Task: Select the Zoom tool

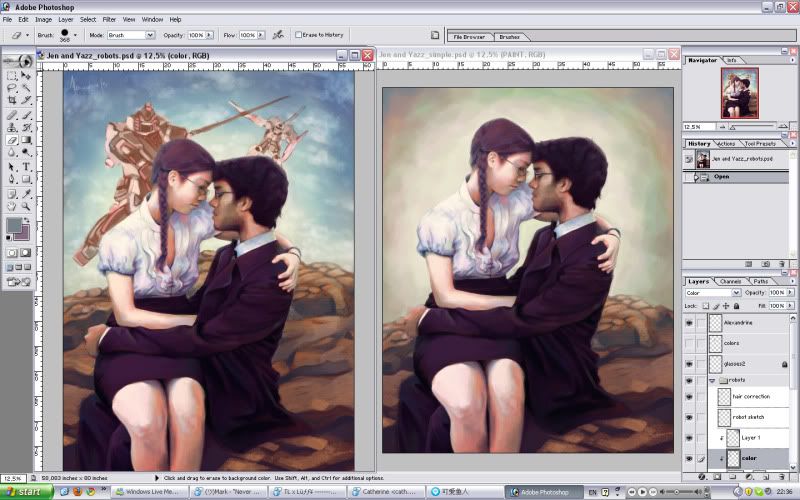Action: 26,206
